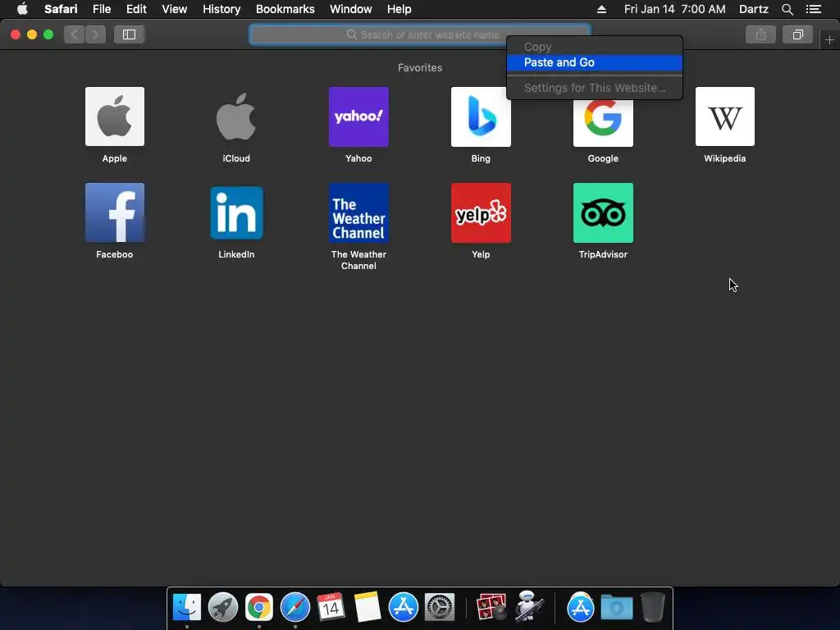Click the Favorites heading

pos(420,67)
